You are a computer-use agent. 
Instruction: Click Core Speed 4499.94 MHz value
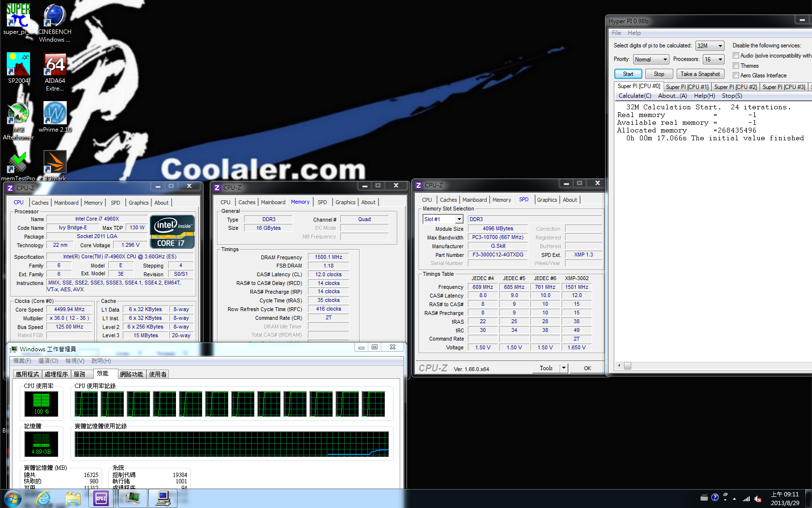pyautogui.click(x=70, y=310)
